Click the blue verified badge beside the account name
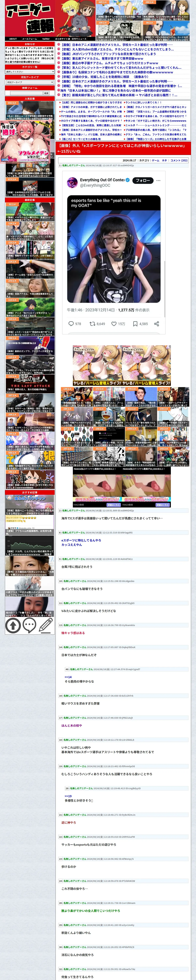The height and width of the screenshot is (980, 196). (128, 180)
